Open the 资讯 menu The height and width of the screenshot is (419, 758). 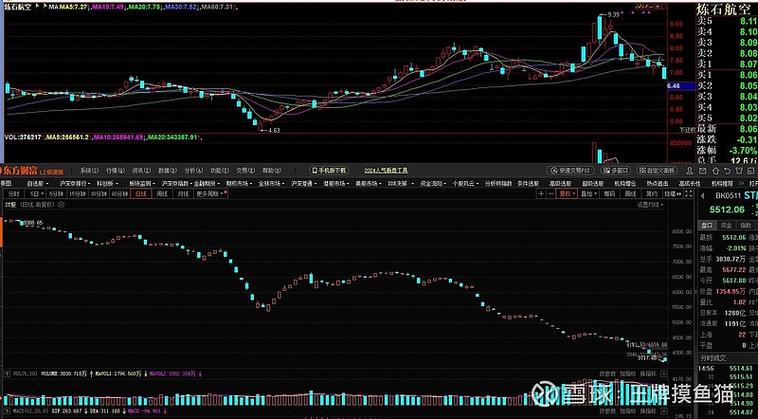[x=141, y=171]
